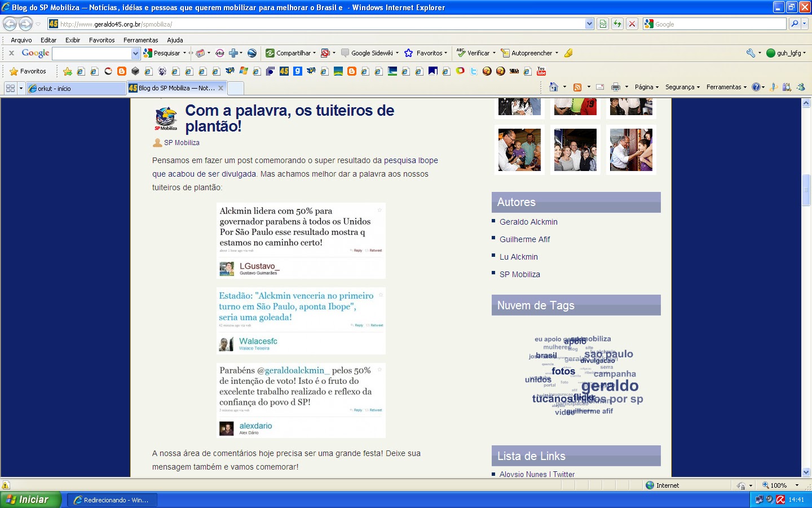Click the Favoritos star button in favorites bar
The image size is (812, 508).
pyautogui.click(x=28, y=71)
